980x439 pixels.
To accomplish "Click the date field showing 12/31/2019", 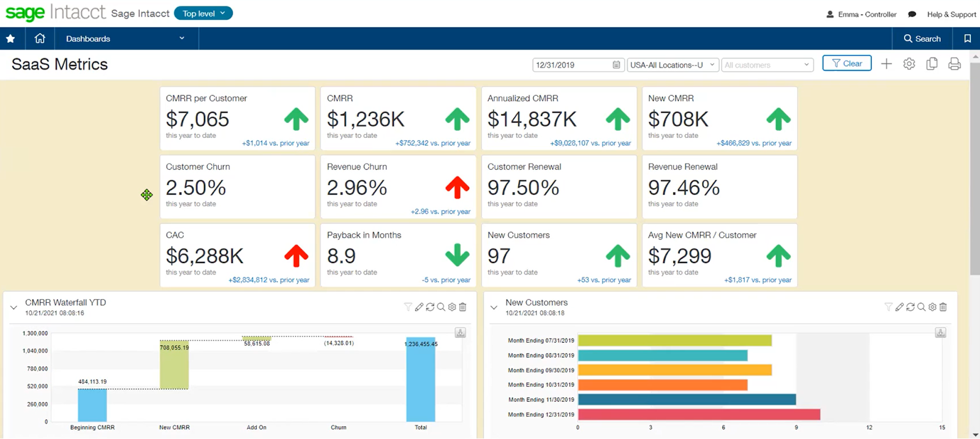I will point(578,64).
